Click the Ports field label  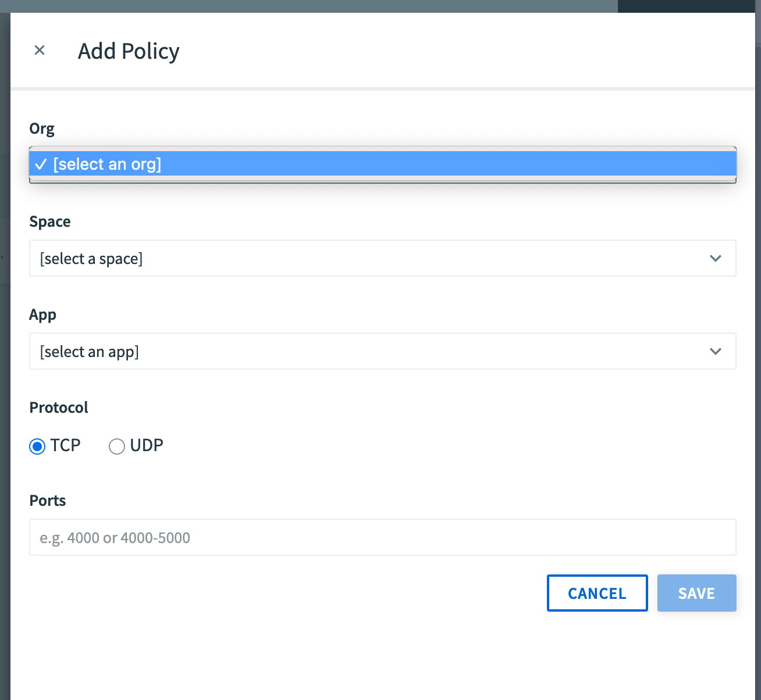[48, 501]
